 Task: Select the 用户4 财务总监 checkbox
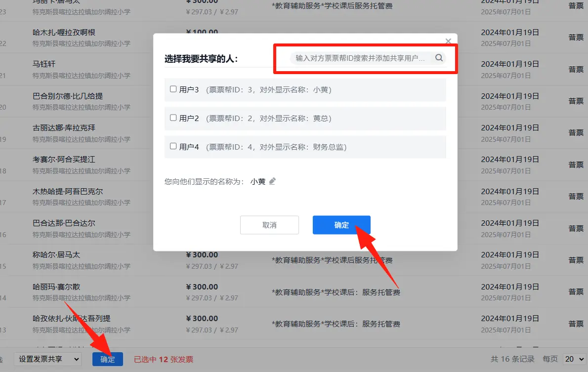(x=173, y=146)
